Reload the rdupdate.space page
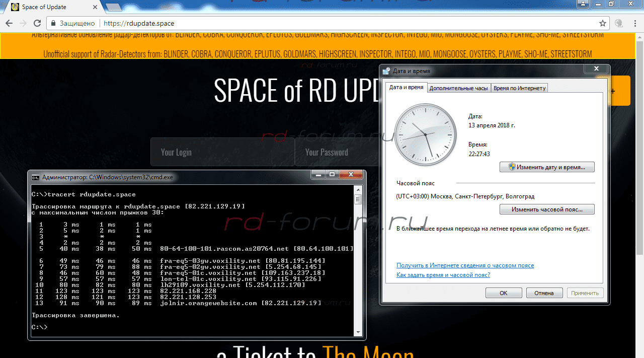644x358 pixels. [x=37, y=23]
